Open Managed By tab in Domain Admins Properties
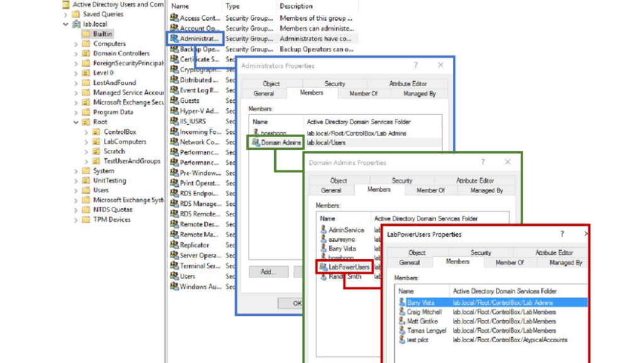Screen dimensions: 644x363 pos(487,190)
